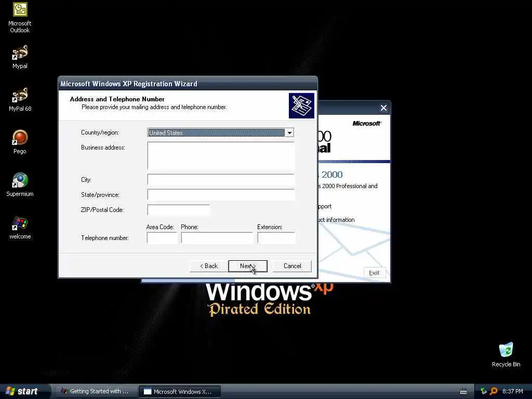Click the 8:37 PM clock
This screenshot has width=532, height=399.
(x=512, y=391)
